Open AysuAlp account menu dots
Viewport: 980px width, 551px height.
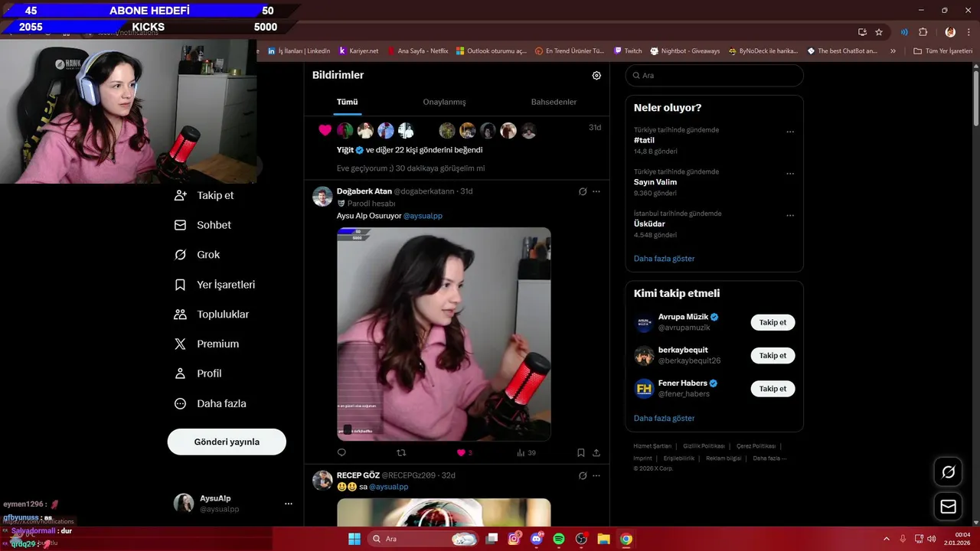pos(289,504)
